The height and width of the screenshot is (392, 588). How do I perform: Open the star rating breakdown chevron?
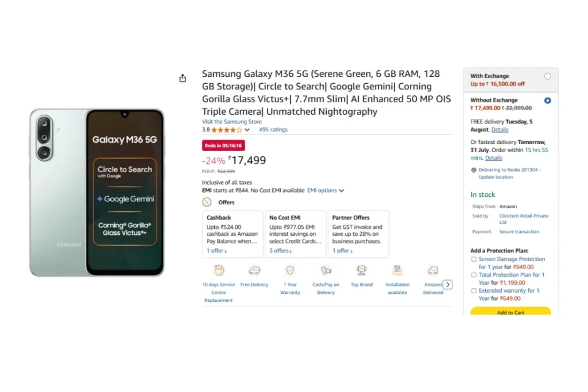pyautogui.click(x=247, y=130)
